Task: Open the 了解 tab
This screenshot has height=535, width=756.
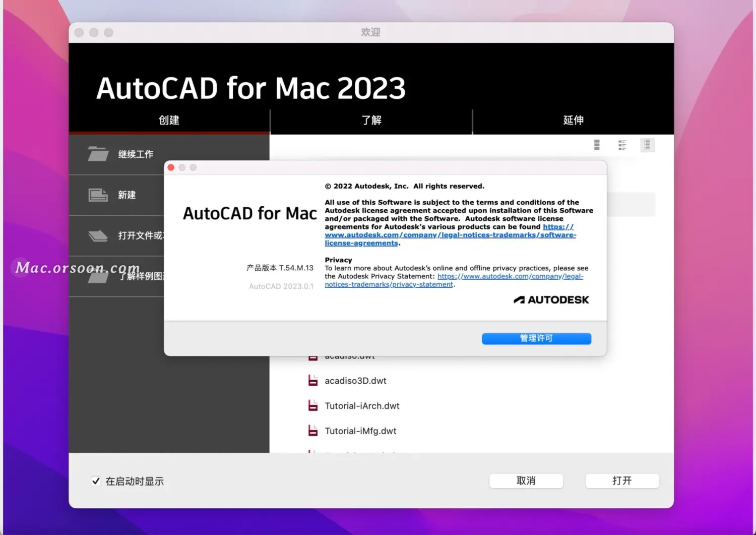Action: point(371,121)
